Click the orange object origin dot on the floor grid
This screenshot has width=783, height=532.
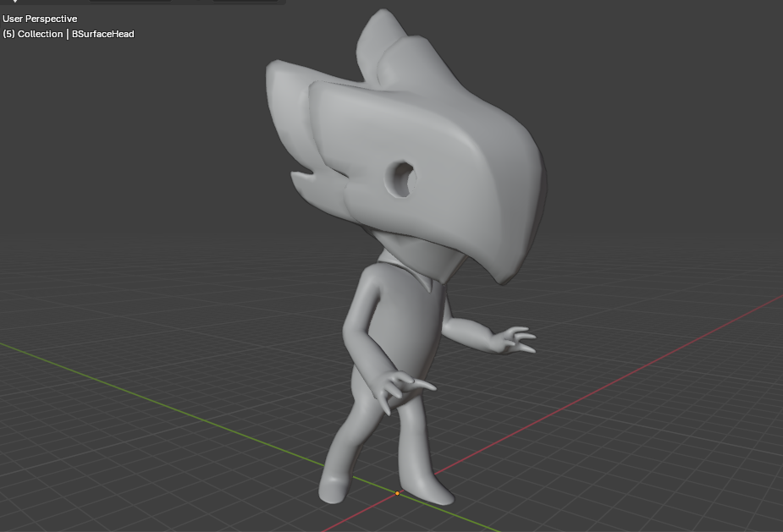(x=398, y=494)
